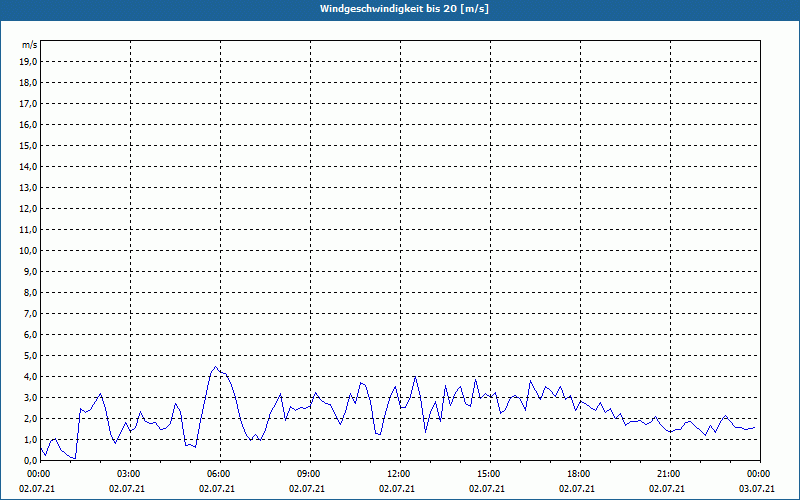Select the '12,0' axis tick label
This screenshot has height=500, width=800.
tap(28, 209)
